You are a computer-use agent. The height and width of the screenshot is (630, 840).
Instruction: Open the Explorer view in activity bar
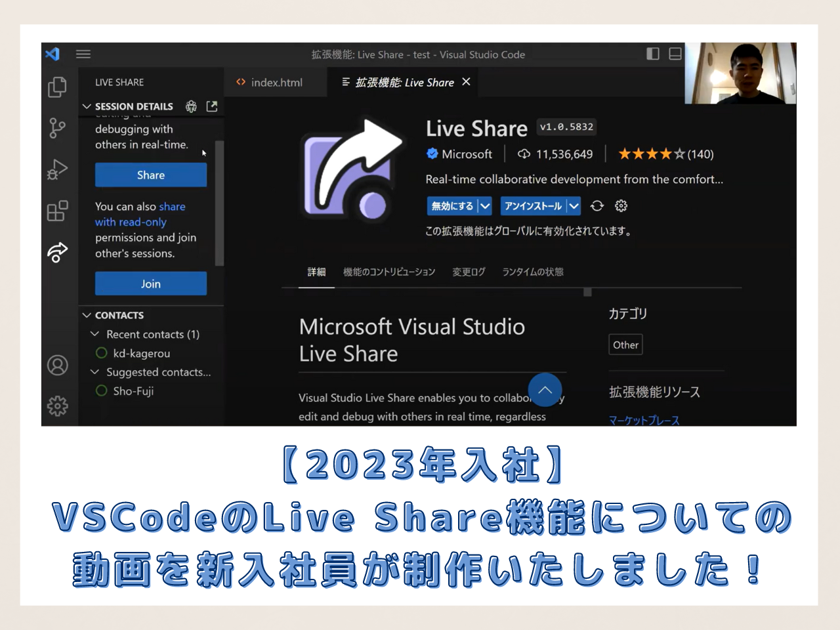click(57, 87)
